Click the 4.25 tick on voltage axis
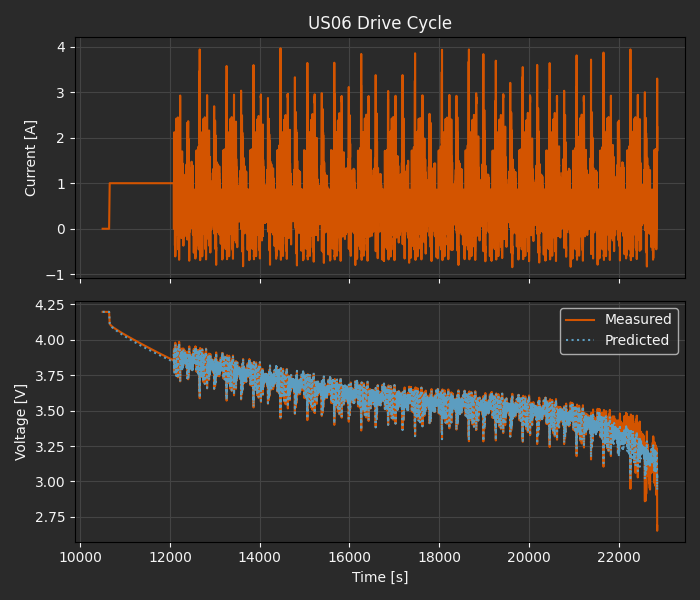The width and height of the screenshot is (700, 600). point(49,305)
